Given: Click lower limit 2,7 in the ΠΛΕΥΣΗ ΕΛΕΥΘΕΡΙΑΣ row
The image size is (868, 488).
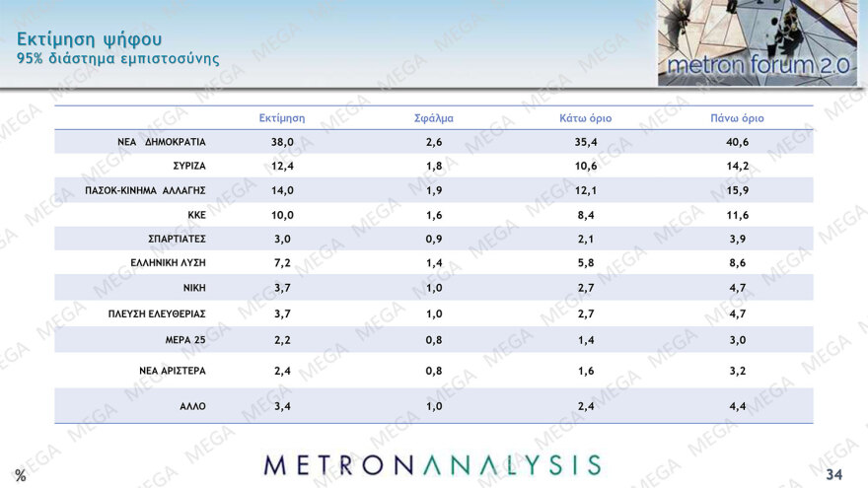Looking at the screenshot, I should pos(586,314).
